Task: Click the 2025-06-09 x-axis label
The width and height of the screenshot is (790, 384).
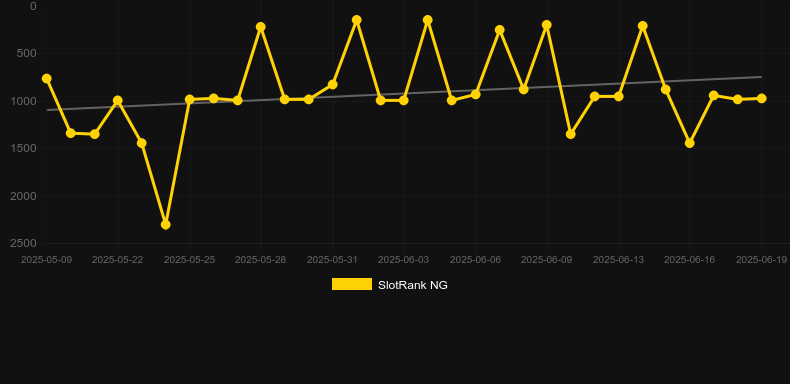Action: click(x=547, y=260)
